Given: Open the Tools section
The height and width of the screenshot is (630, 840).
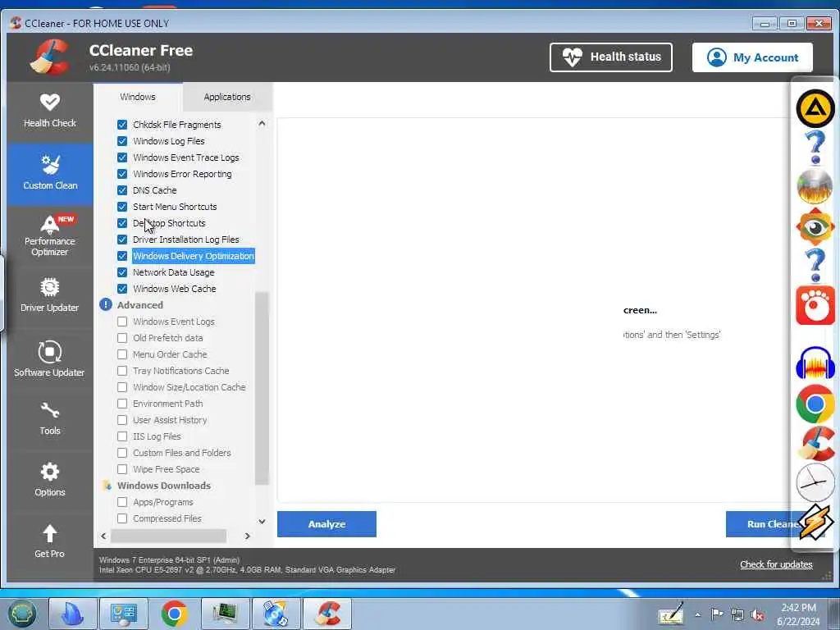Looking at the screenshot, I should point(50,419).
